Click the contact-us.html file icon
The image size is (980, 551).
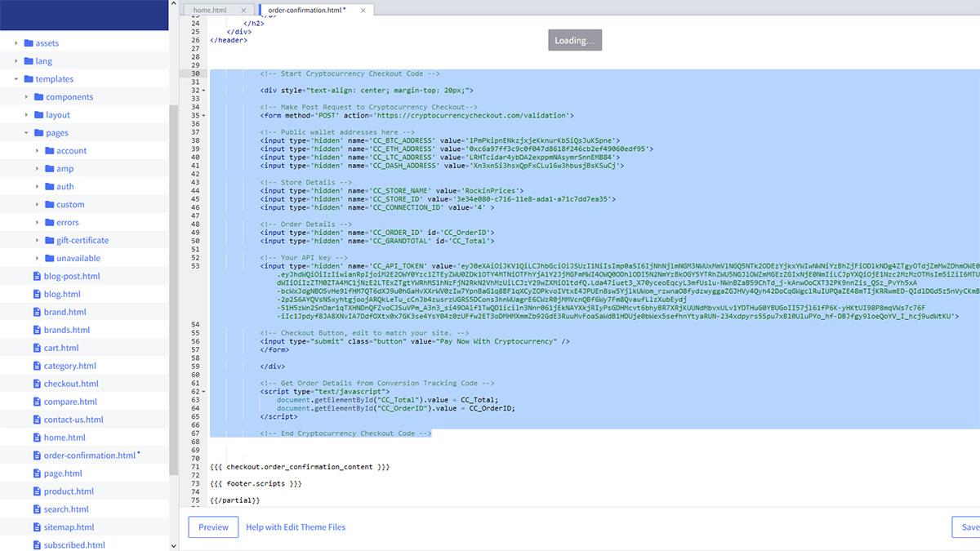pyautogui.click(x=37, y=420)
